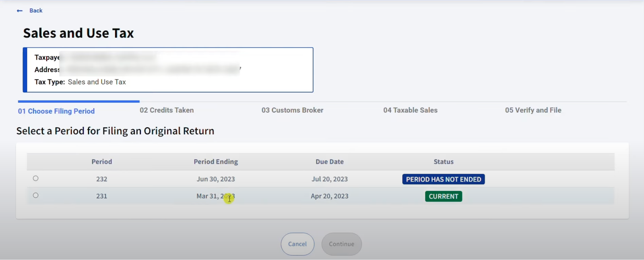Click the CURRENT status badge
The width and height of the screenshot is (644, 260).
point(443,196)
